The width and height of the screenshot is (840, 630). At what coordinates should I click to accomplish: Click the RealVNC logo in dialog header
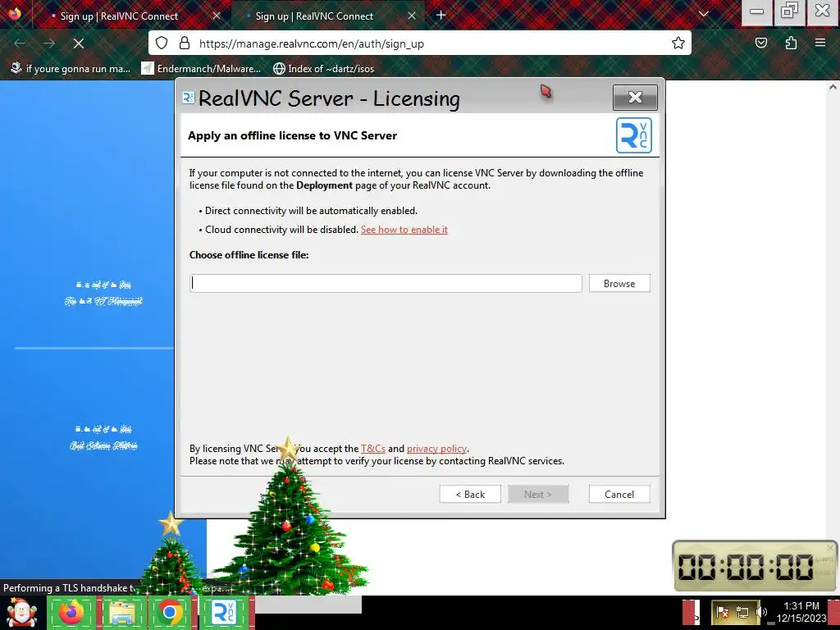[634, 135]
